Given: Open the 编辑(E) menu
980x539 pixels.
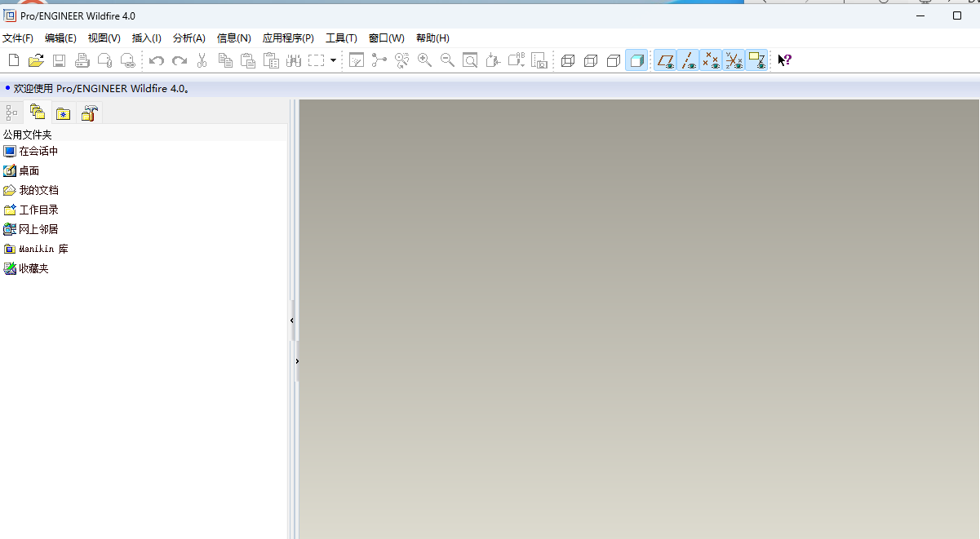Looking at the screenshot, I should coord(60,38).
